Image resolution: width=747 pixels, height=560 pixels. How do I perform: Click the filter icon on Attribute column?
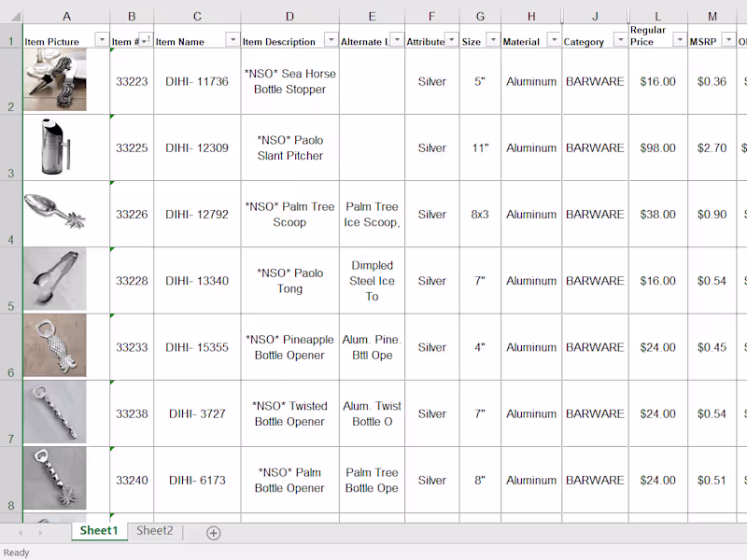[451, 40]
